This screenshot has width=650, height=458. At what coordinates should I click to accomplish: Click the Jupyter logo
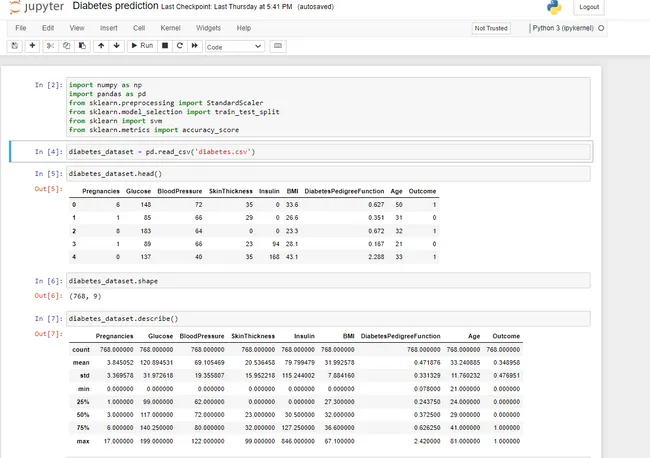(x=36, y=7)
